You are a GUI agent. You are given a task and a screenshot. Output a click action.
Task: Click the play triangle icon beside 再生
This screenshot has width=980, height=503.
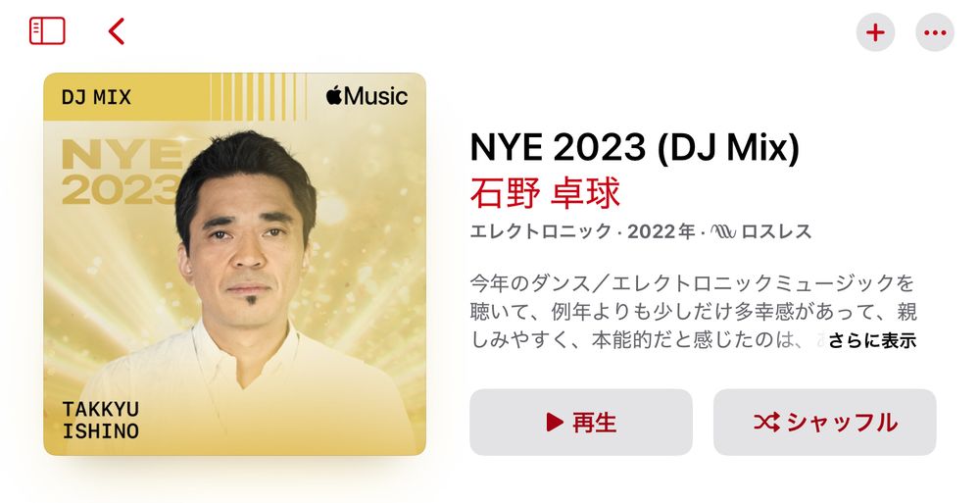(x=555, y=422)
